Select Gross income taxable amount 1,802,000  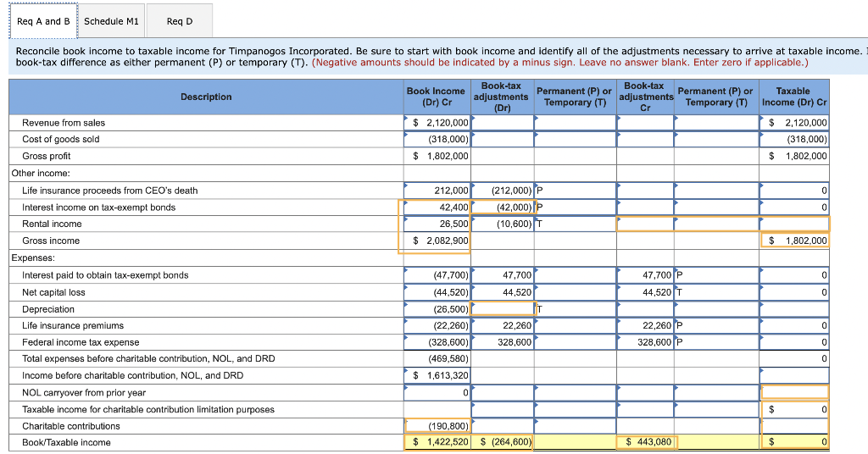click(793, 241)
